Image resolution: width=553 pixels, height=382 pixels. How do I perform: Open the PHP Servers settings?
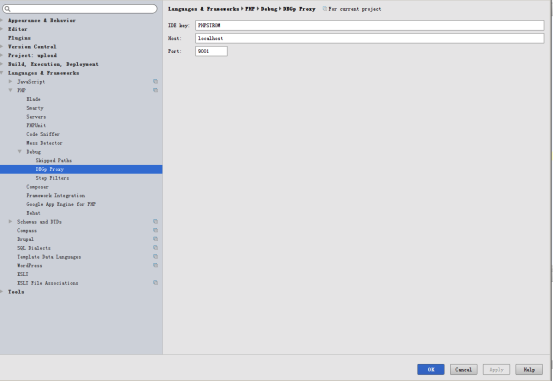pos(36,117)
